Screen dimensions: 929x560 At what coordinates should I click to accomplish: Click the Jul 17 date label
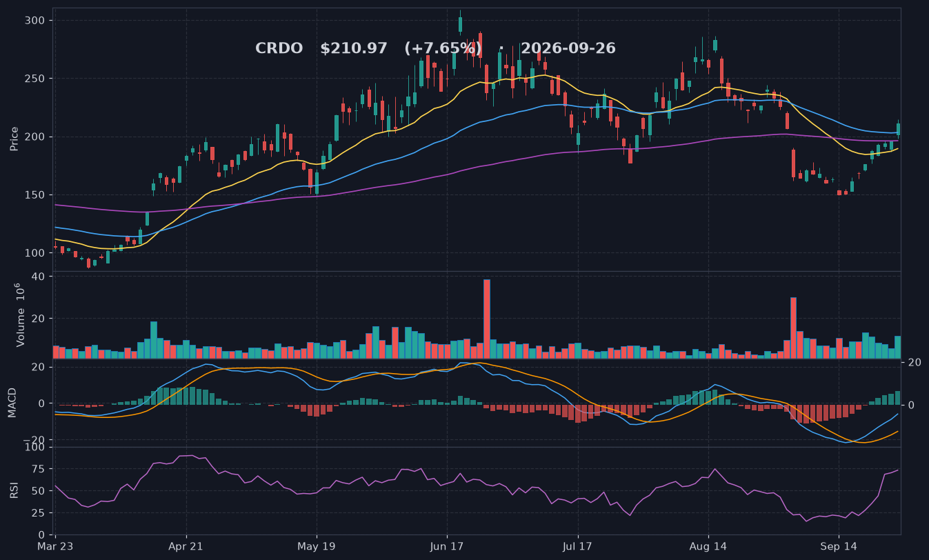(x=577, y=546)
